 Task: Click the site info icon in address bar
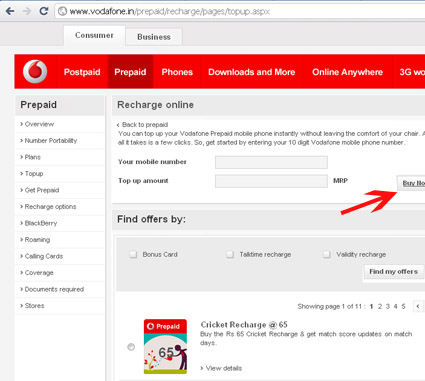[62, 11]
